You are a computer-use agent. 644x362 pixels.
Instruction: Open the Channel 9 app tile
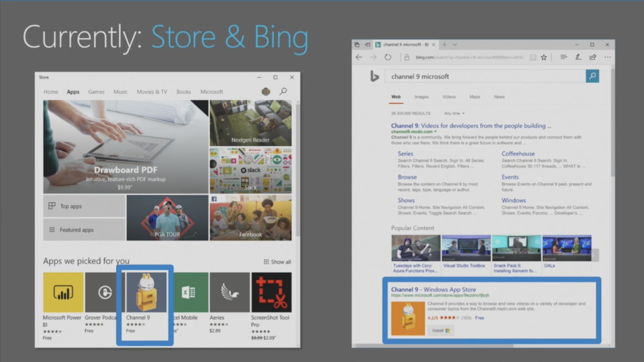click(146, 293)
